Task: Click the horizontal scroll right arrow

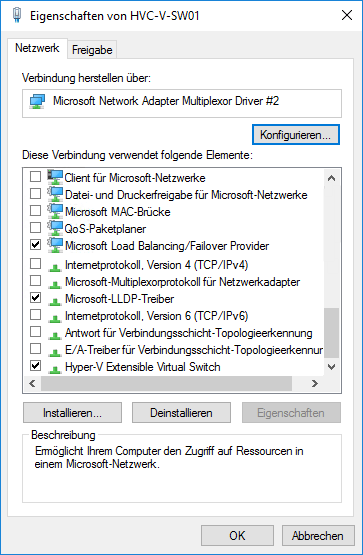Action: tap(315, 384)
